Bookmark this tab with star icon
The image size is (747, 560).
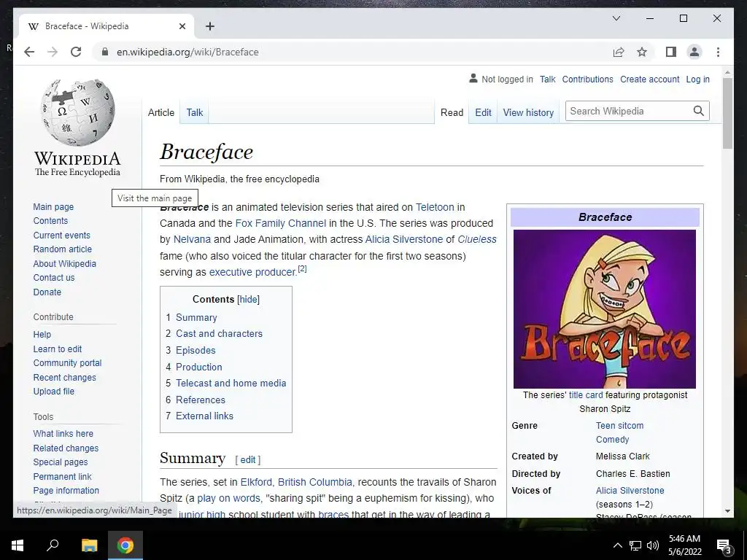tap(642, 52)
